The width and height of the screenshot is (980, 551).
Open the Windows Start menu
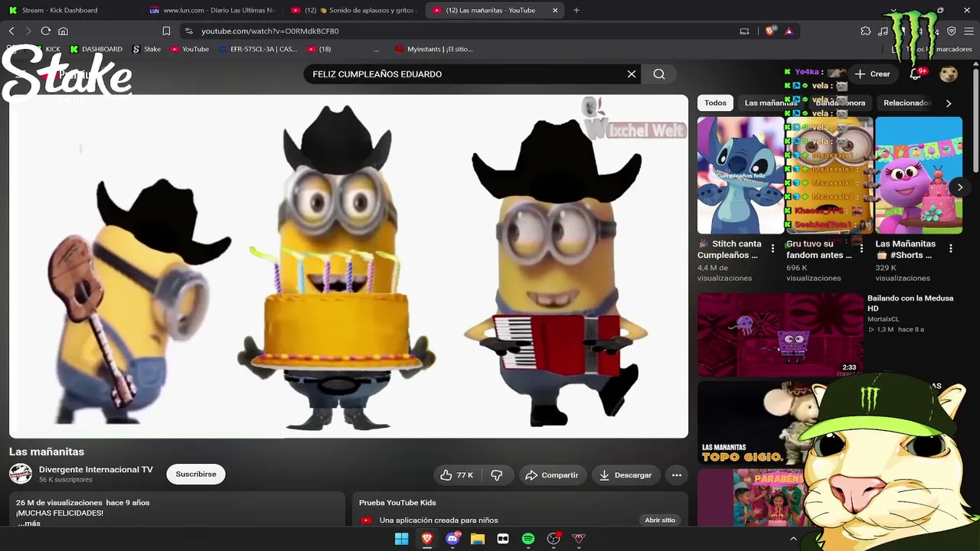tap(401, 539)
